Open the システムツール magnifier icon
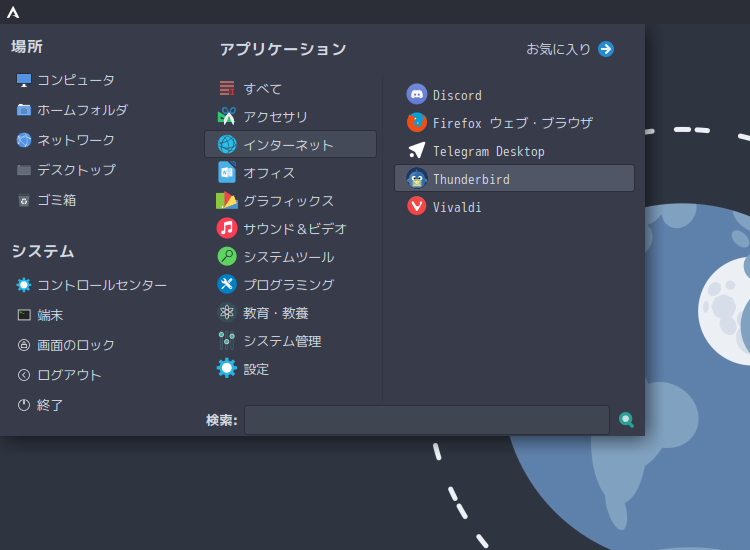This screenshot has width=750, height=550. click(227, 256)
